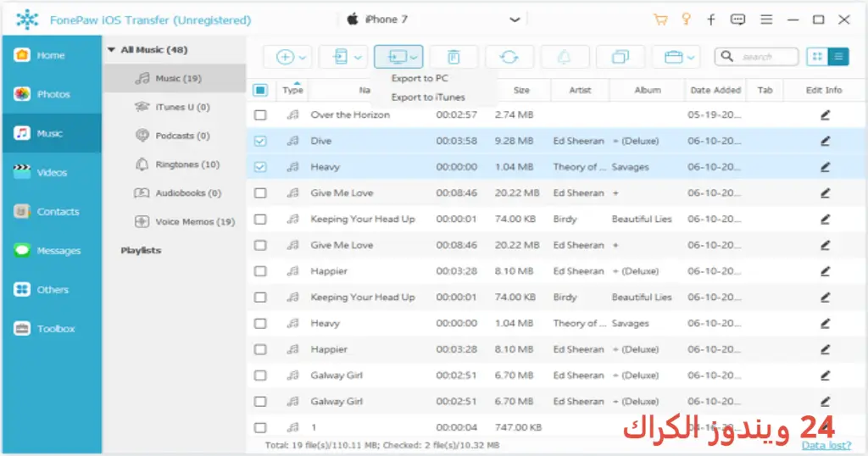Click the shopping cart purchase icon
868x456 pixels.
click(659, 20)
